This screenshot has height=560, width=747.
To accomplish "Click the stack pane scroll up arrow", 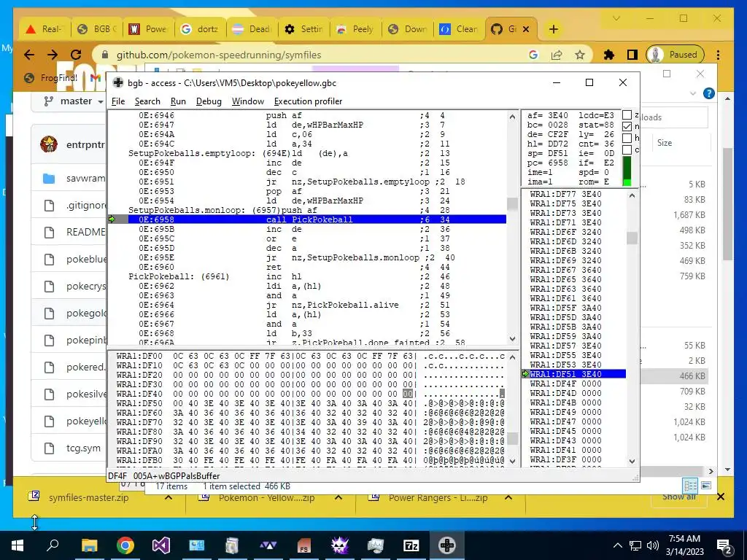I will [632, 195].
